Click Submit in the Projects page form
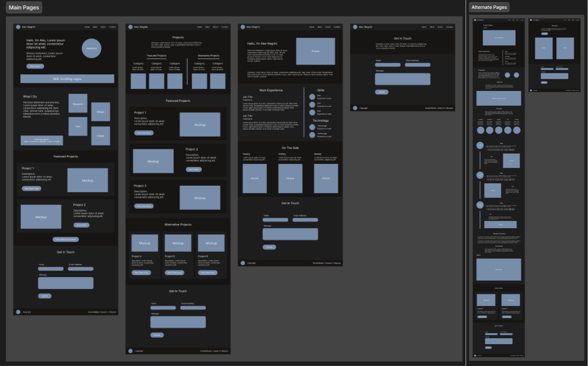 [157, 335]
